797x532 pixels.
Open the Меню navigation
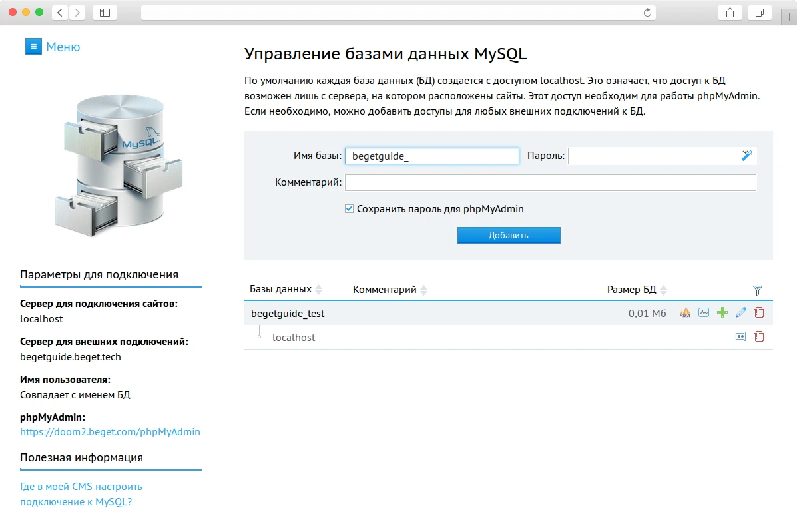click(x=63, y=46)
